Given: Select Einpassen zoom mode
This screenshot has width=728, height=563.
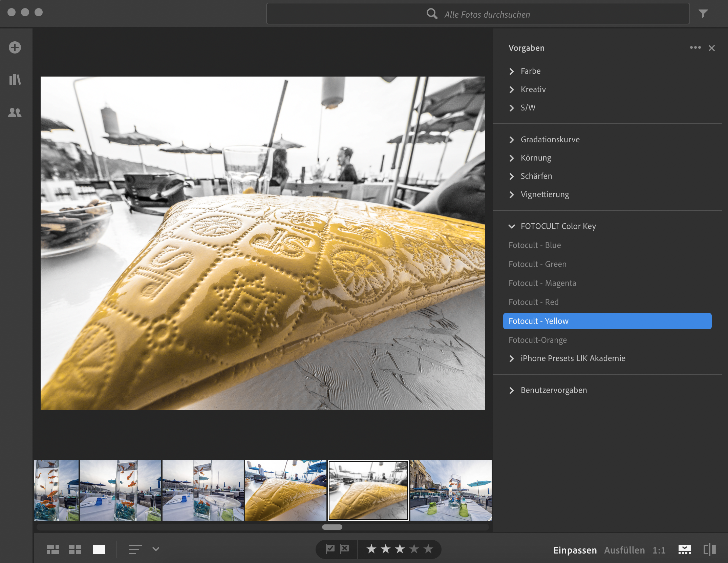Looking at the screenshot, I should 575,550.
